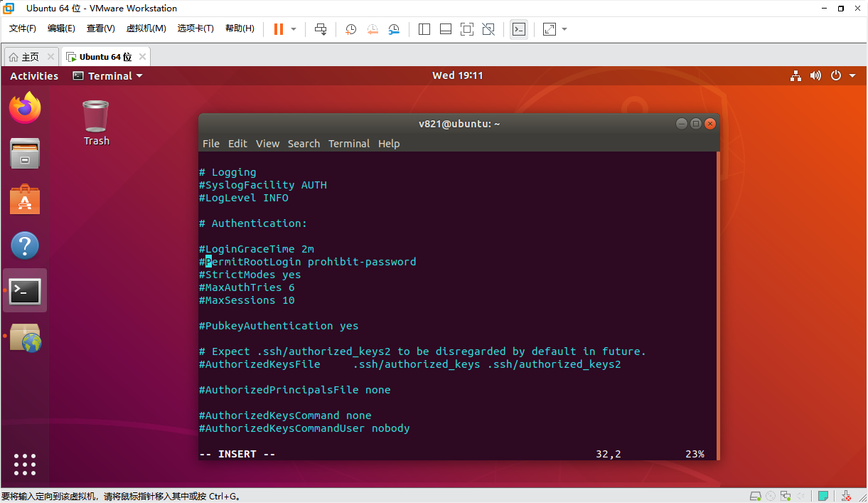Select the Trash icon on the desktop
868x503 pixels.
point(96,122)
